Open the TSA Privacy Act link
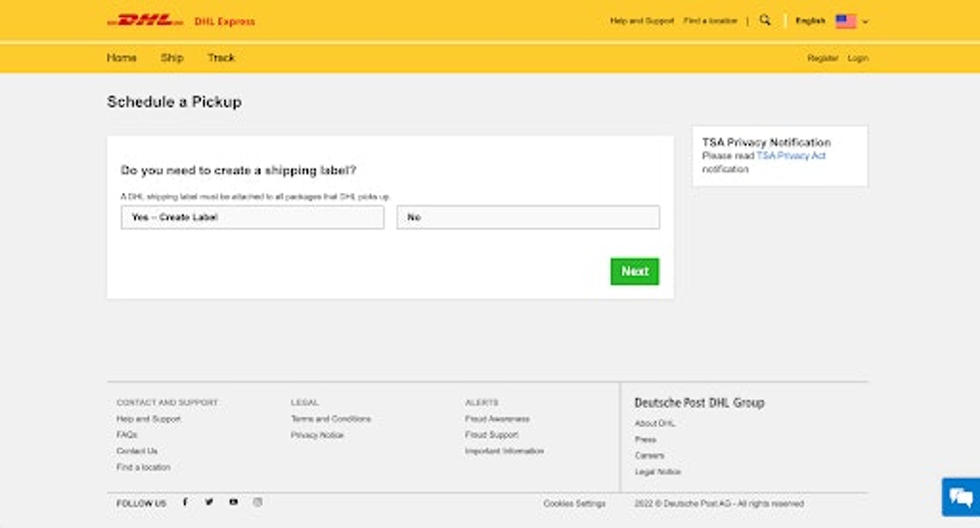This screenshot has width=980, height=528. 791,155
